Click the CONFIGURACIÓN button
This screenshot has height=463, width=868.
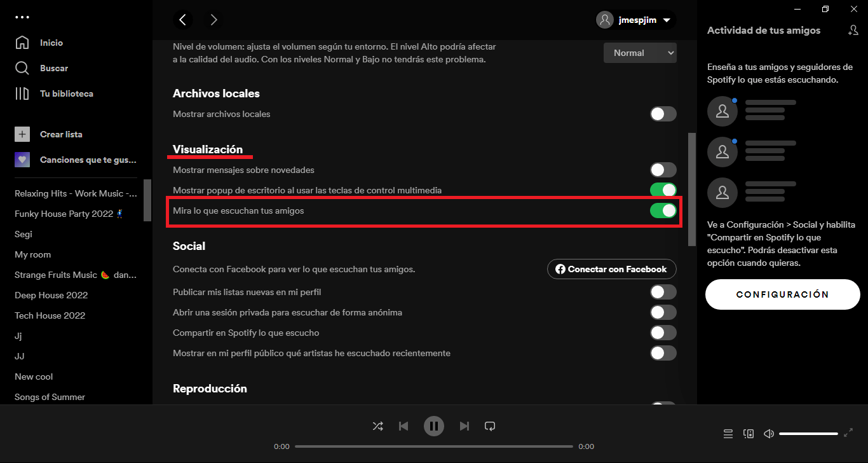pos(782,294)
